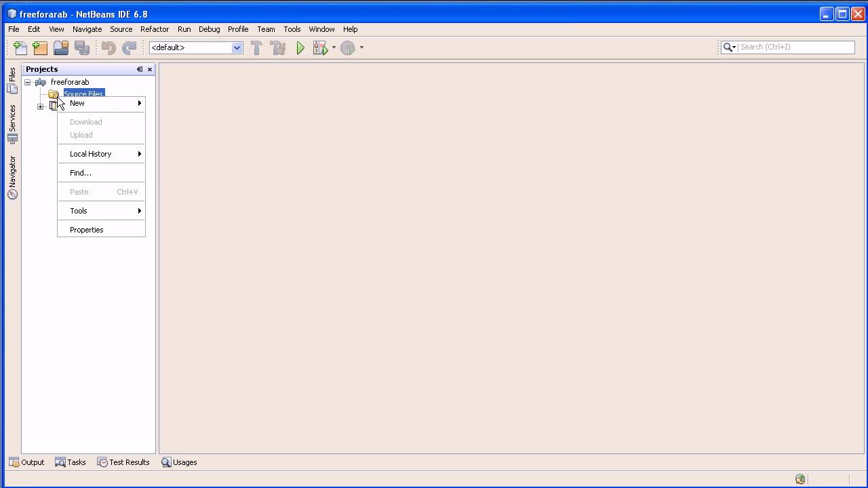The width and height of the screenshot is (868, 488).
Task: Click the NetBeans cube title bar icon
Action: (12, 14)
